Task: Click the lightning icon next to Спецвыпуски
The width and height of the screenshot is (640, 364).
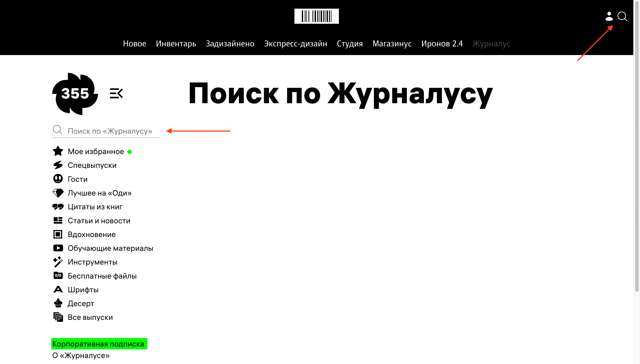Action: 58,165
